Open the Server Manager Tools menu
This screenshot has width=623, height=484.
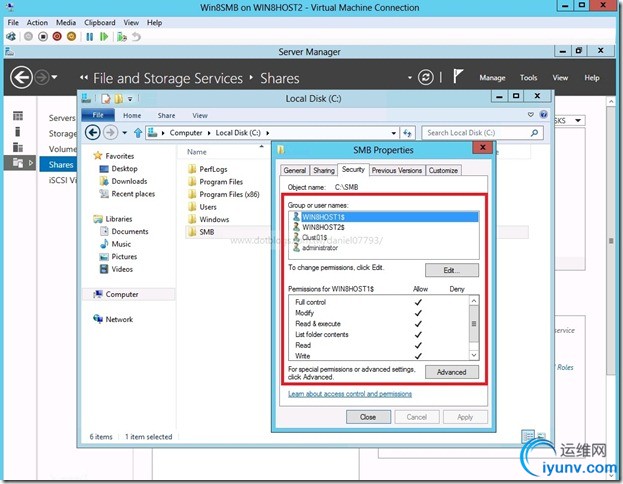528,77
